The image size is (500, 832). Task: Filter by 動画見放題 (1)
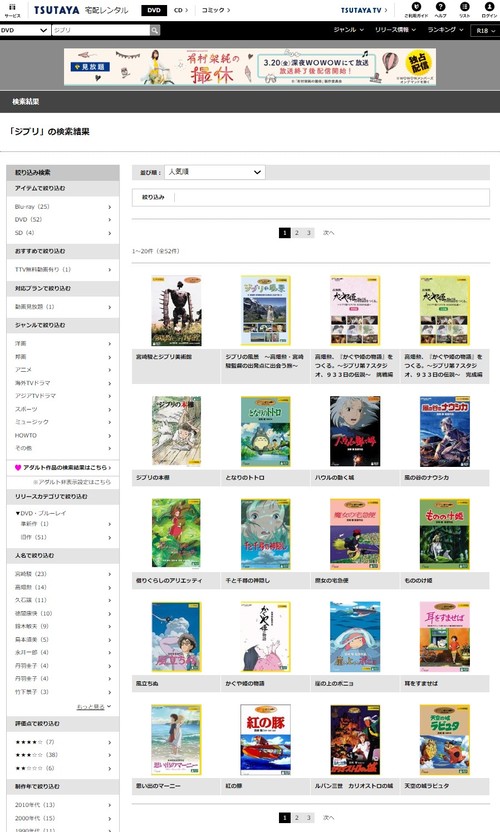[x=63, y=307]
